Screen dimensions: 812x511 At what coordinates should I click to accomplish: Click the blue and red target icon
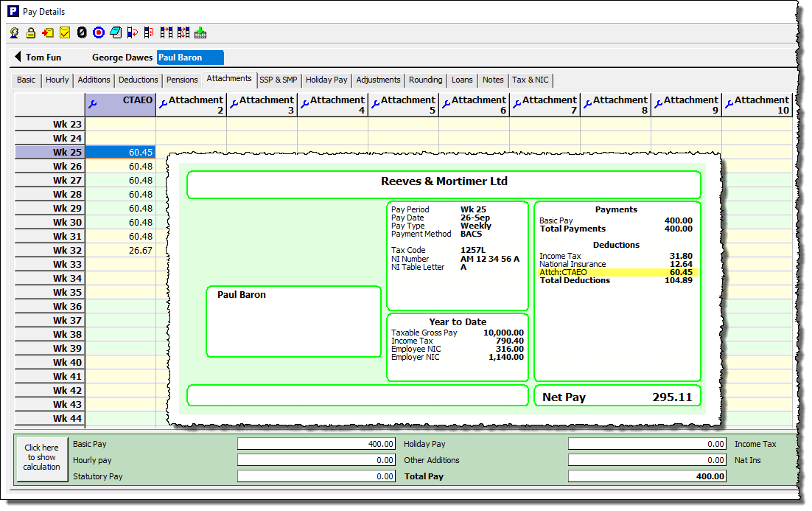click(x=99, y=33)
